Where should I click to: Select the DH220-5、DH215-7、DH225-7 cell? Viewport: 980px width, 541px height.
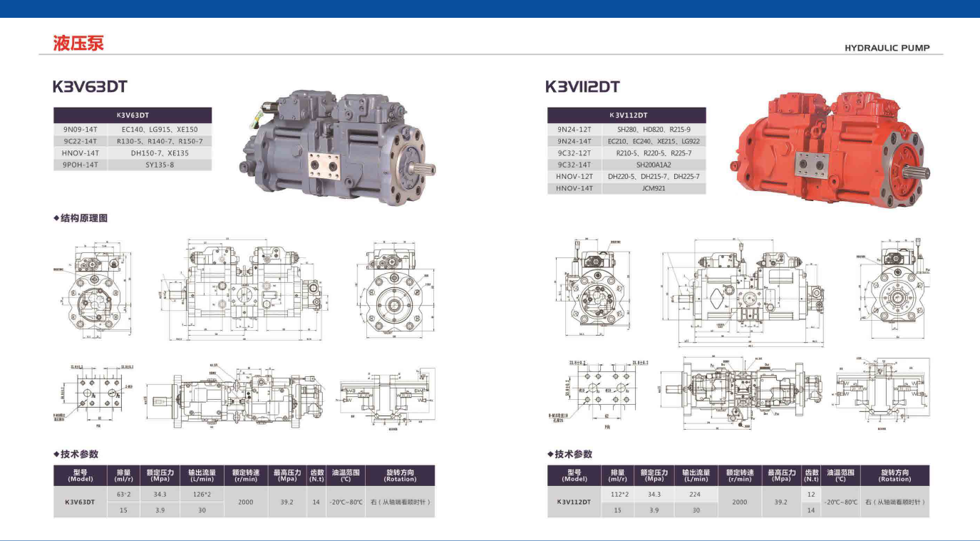point(654,176)
